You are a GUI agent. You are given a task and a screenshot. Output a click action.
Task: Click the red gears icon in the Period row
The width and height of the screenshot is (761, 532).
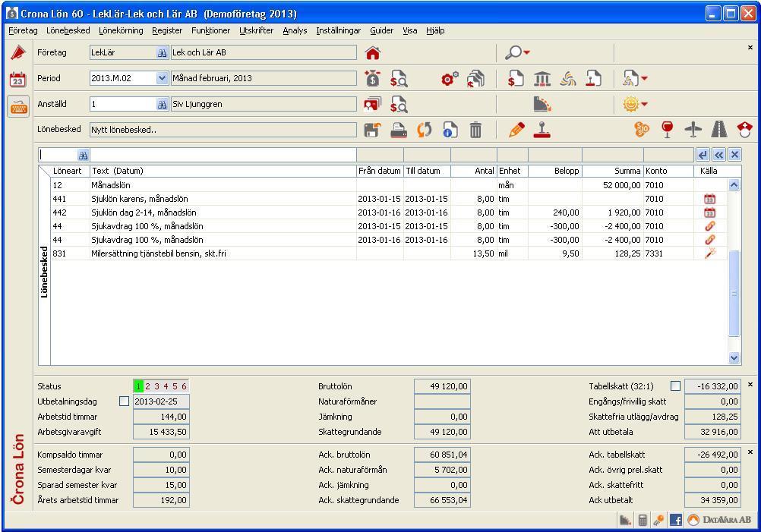(450, 78)
